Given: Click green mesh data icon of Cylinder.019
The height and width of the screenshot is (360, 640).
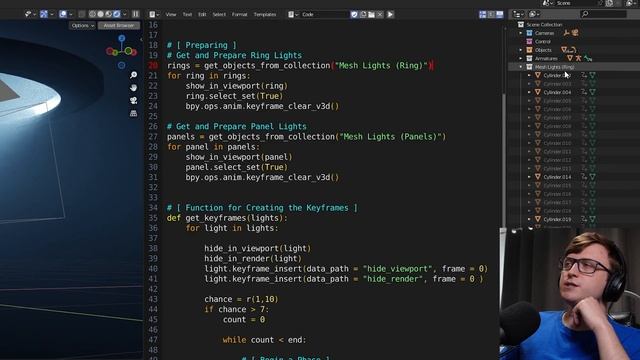Looking at the screenshot, I should click(593, 219).
